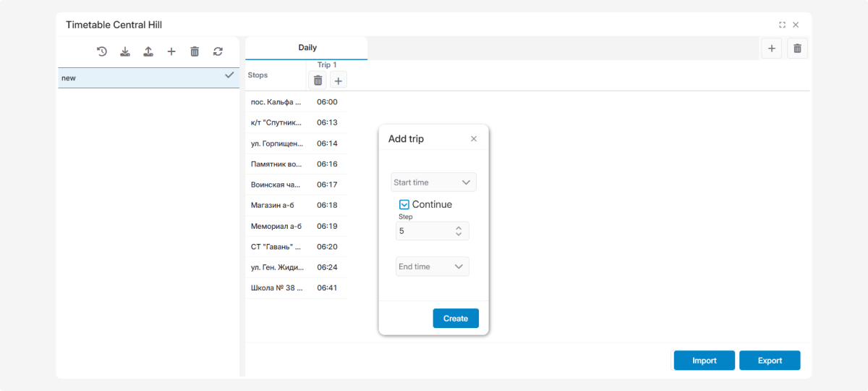Viewport: 868px width, 391px height.
Task: Delete timetable using left toolbar trash icon
Action: [x=195, y=51]
